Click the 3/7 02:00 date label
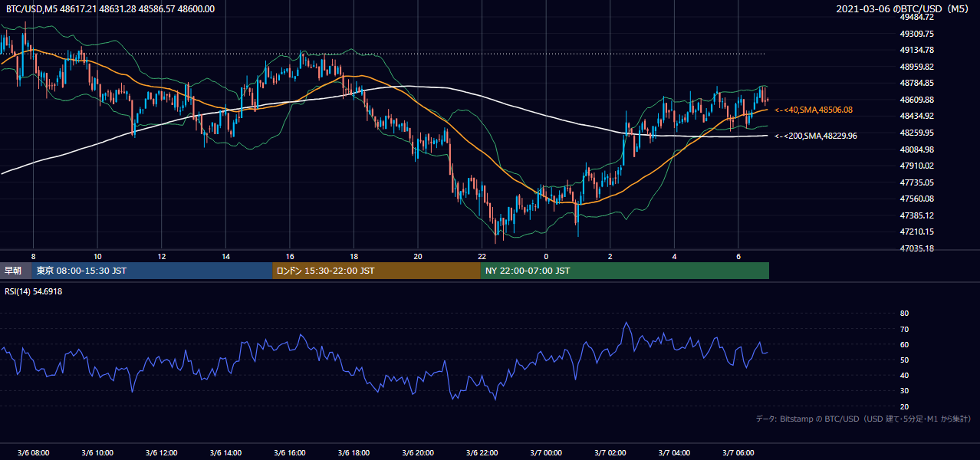The height and width of the screenshot is (460, 980). pos(610,452)
